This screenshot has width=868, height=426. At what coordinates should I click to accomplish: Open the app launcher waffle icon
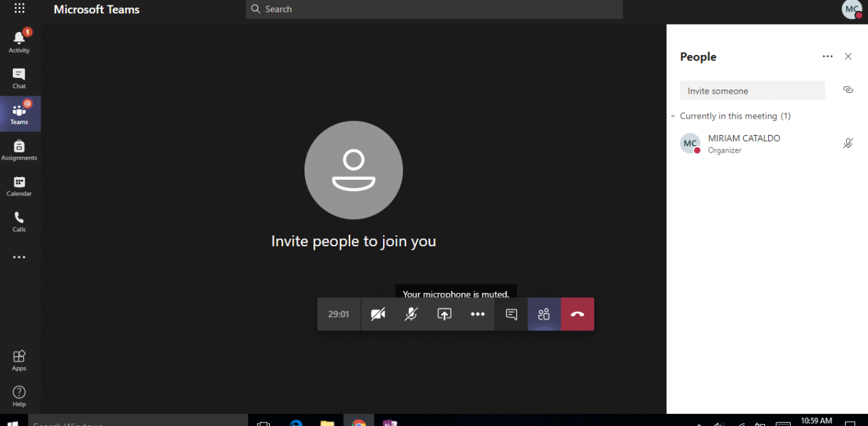coord(19,9)
